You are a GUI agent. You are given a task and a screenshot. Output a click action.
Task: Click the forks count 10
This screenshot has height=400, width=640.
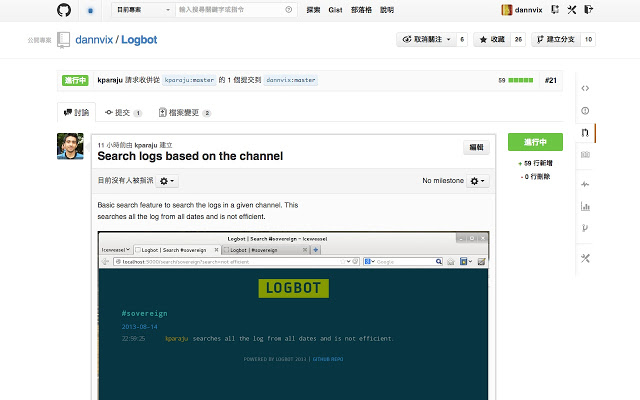click(588, 40)
